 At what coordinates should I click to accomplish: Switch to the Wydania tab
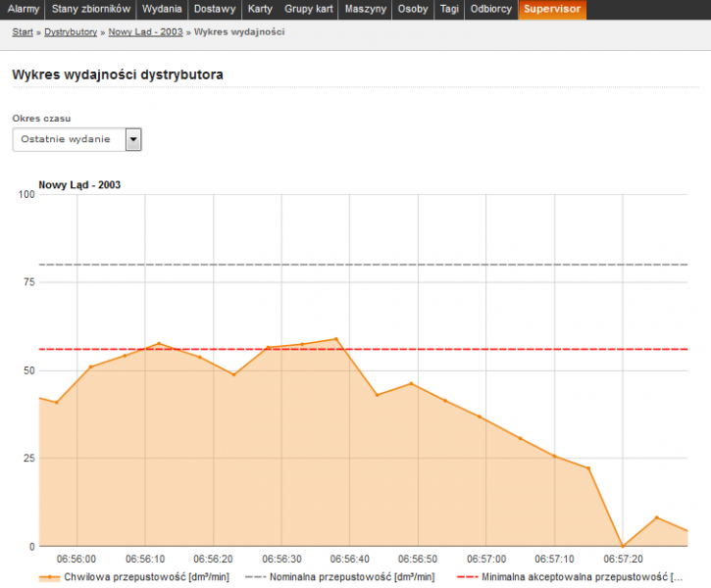tap(162, 9)
